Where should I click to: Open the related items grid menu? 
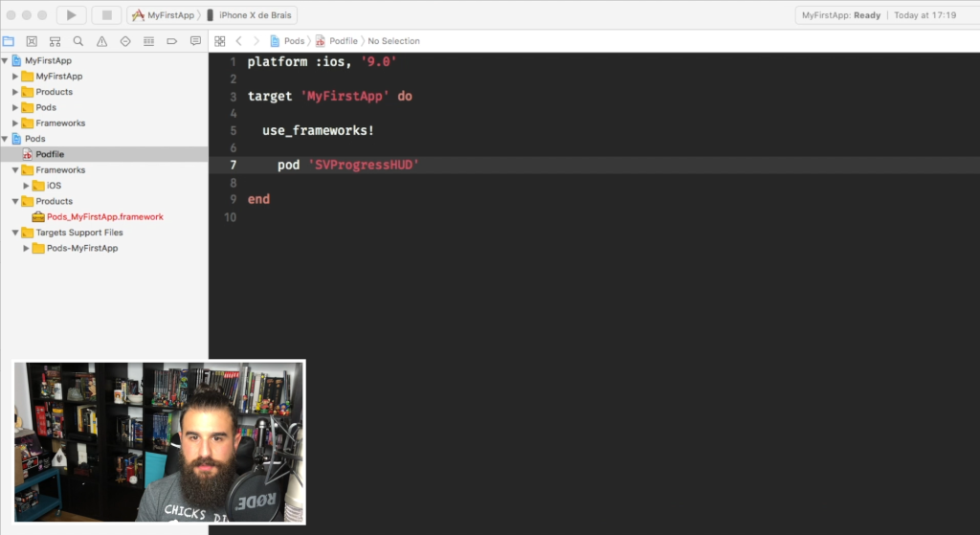point(220,41)
